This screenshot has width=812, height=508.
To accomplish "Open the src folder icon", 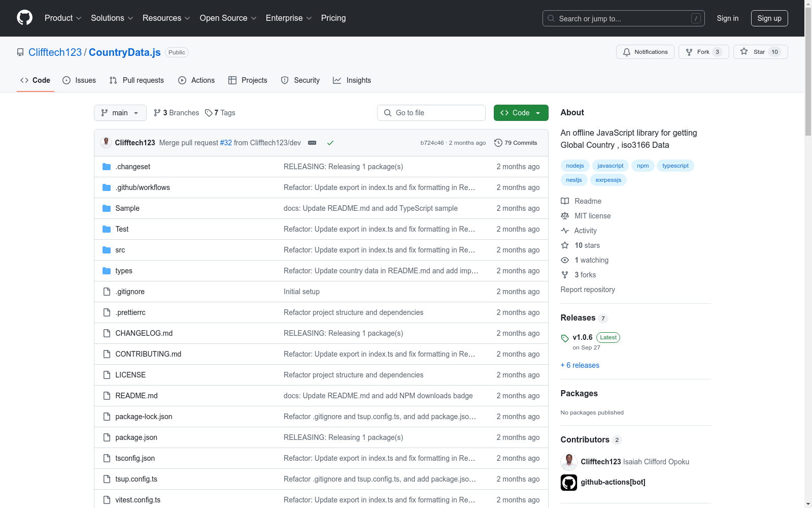I will click(x=107, y=250).
